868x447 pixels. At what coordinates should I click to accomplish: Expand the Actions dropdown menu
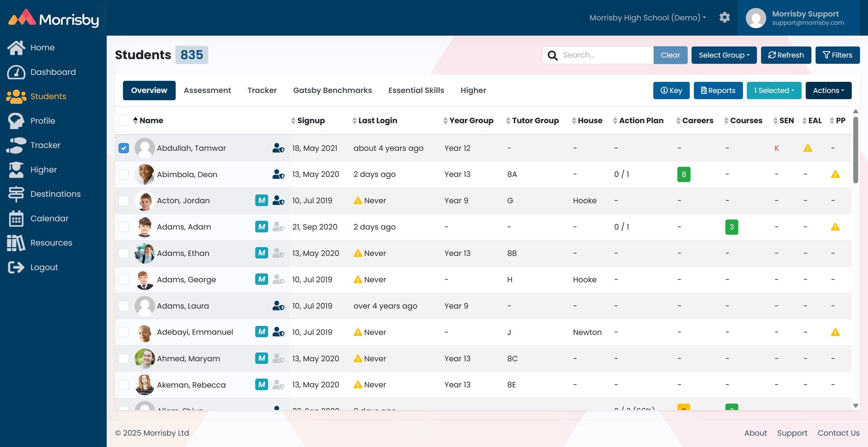click(828, 90)
